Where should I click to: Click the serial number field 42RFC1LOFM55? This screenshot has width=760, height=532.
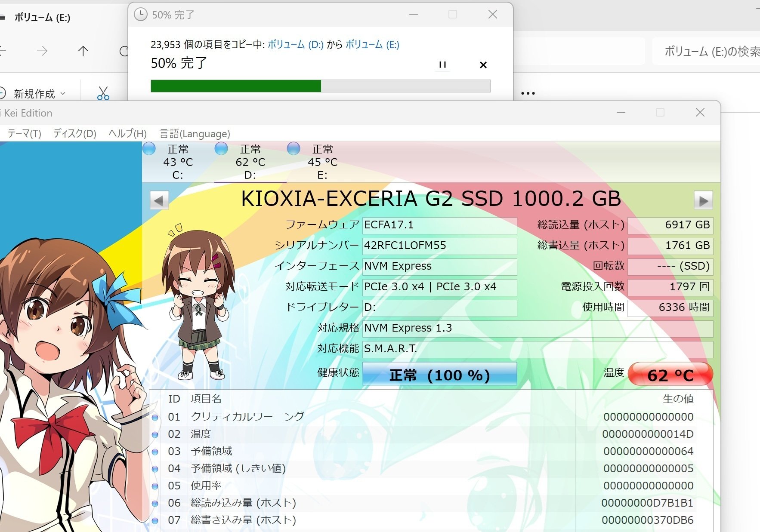[439, 246]
